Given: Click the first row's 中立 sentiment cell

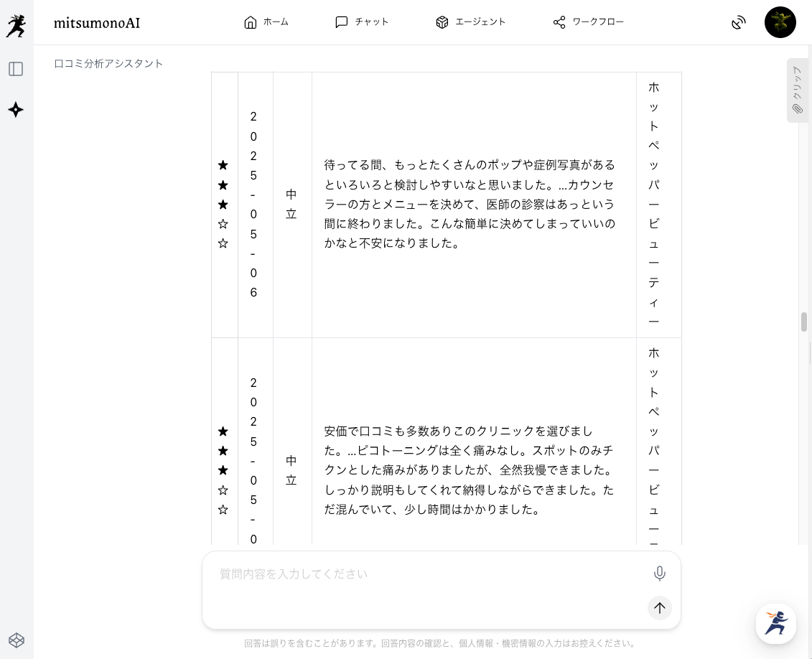Looking at the screenshot, I should click(x=291, y=205).
